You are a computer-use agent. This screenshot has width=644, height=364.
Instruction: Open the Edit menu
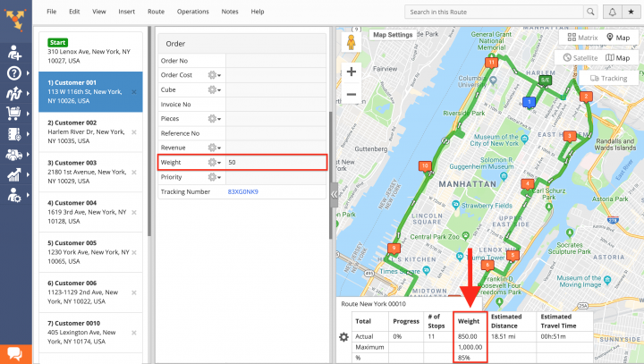(74, 12)
